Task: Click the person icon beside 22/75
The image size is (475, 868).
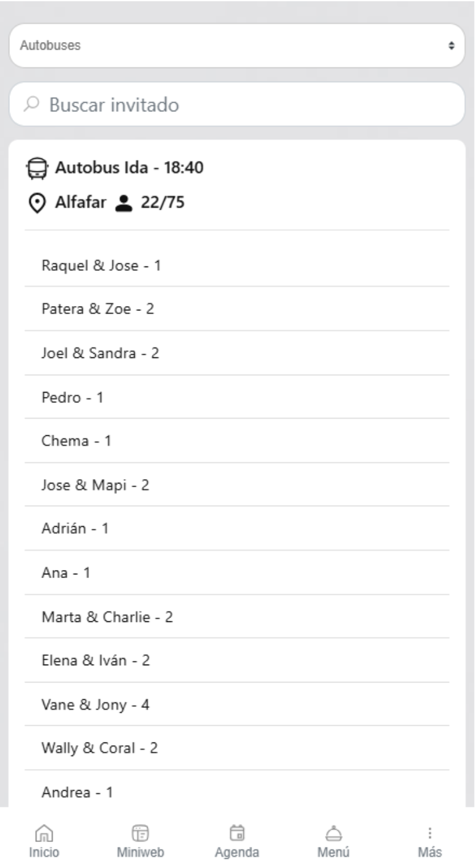Action: pos(125,204)
